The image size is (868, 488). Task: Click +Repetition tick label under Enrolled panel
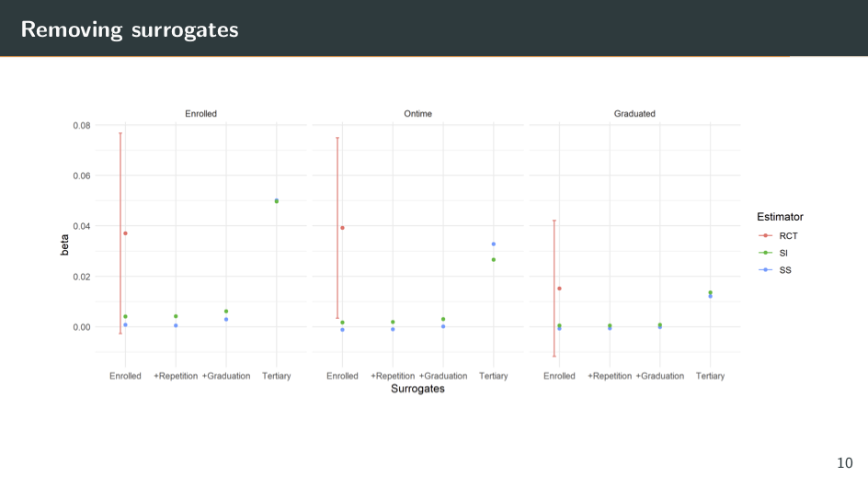coord(175,376)
